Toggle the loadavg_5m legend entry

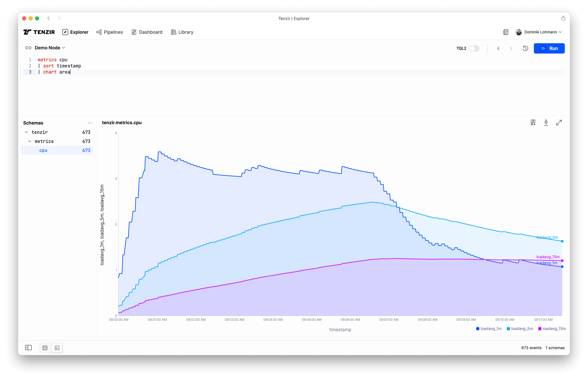coord(520,329)
